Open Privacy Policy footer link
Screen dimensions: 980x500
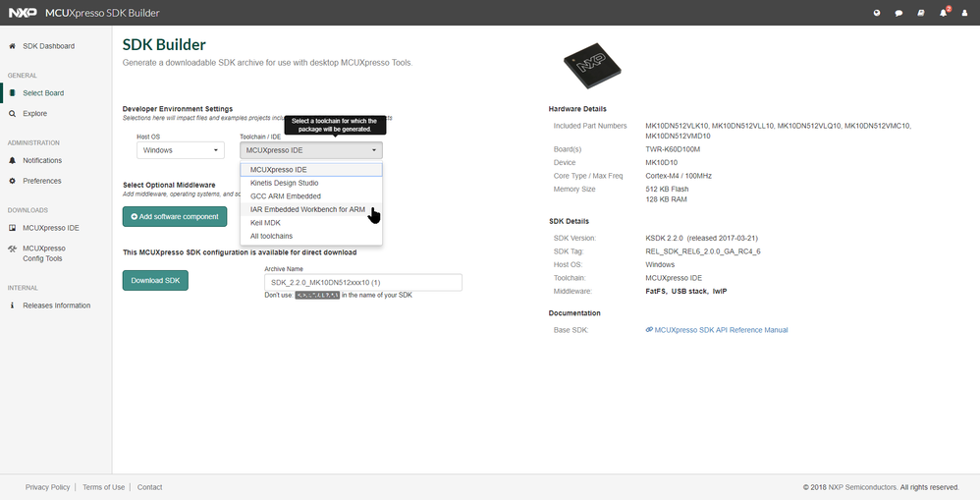[47, 487]
